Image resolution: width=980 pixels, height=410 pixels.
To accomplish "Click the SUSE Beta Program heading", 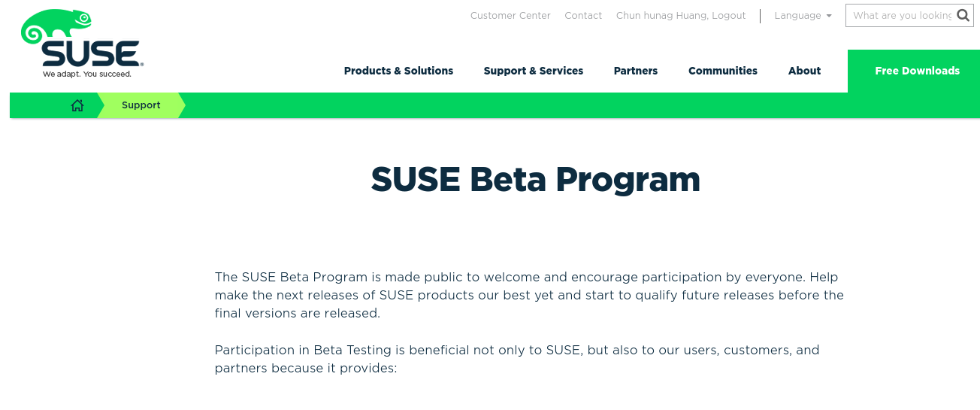I will [x=536, y=179].
